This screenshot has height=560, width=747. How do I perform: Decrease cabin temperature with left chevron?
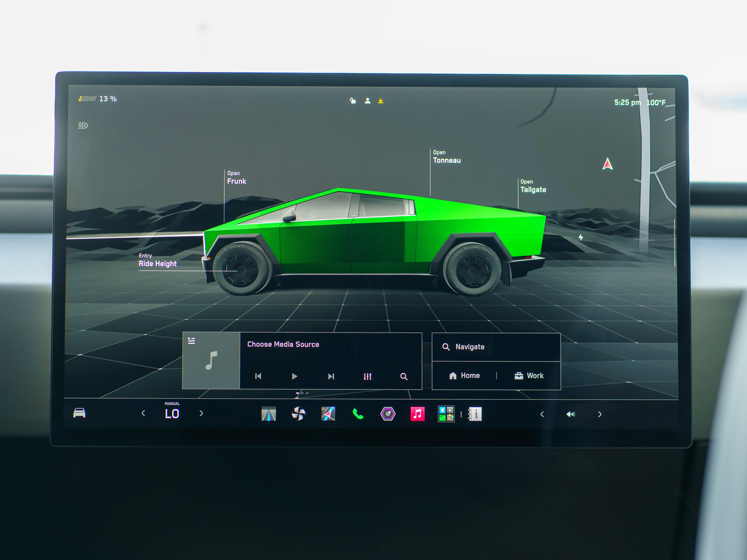[x=143, y=413]
